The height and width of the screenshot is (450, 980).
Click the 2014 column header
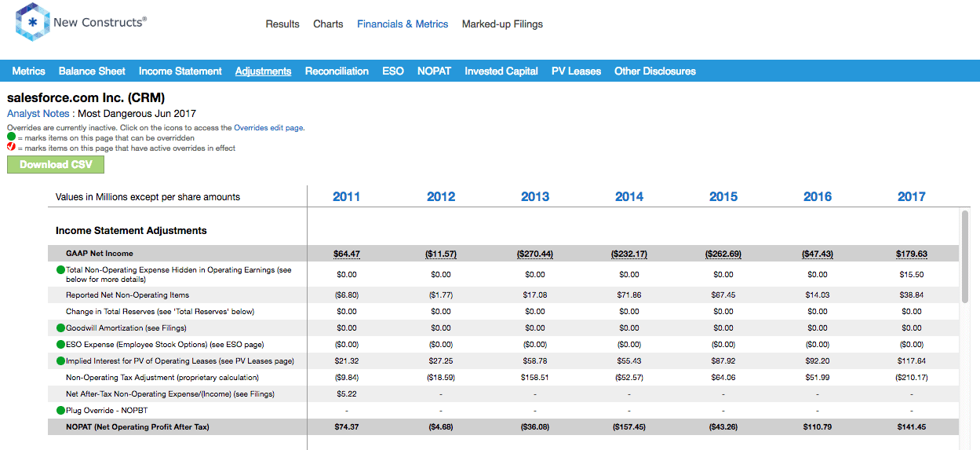[x=629, y=196]
